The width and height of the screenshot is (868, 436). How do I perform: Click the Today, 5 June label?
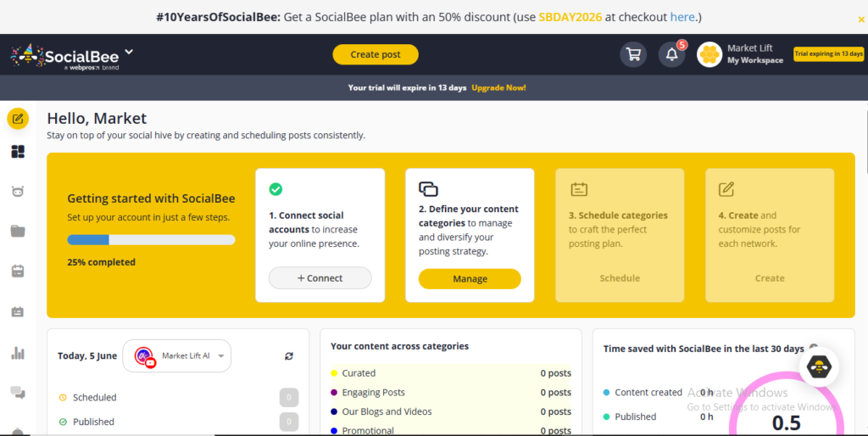tap(87, 355)
